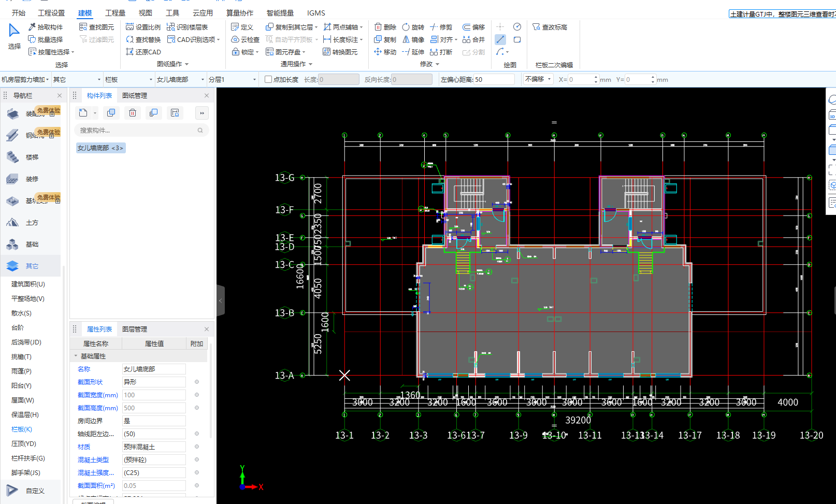Select 建筑面积(U) in navigation list
This screenshot has height=504, width=836.
point(28,284)
